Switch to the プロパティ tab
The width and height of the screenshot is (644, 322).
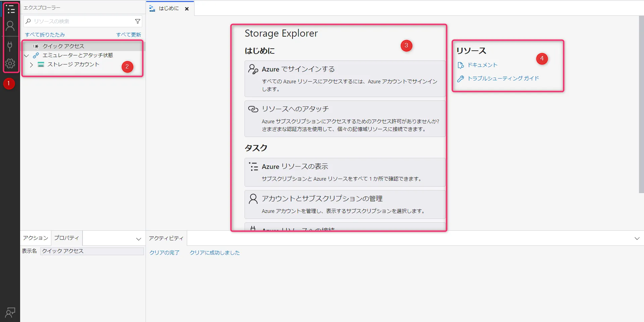tap(66, 238)
